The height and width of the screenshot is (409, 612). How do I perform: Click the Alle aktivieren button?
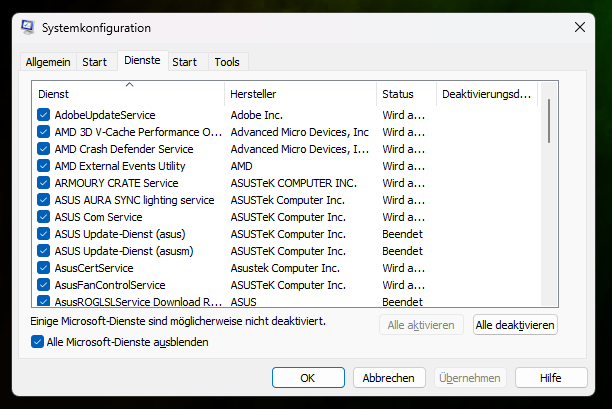pyautogui.click(x=421, y=325)
